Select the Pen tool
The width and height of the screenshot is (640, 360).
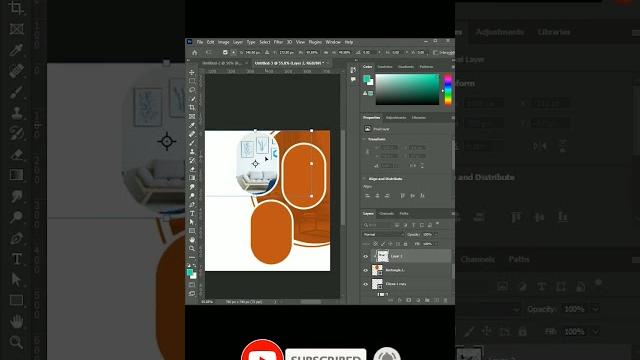(192, 204)
